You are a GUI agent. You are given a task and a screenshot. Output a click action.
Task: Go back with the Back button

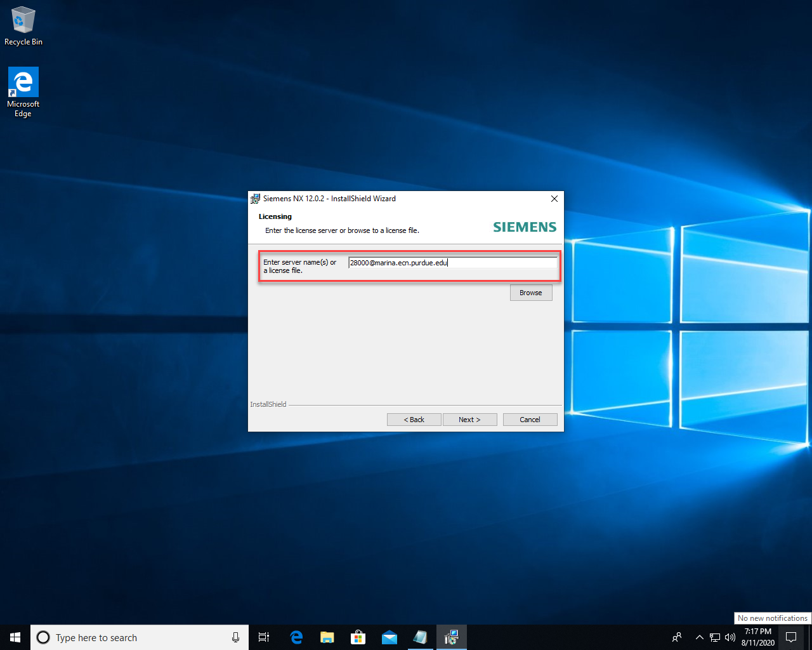pos(414,420)
